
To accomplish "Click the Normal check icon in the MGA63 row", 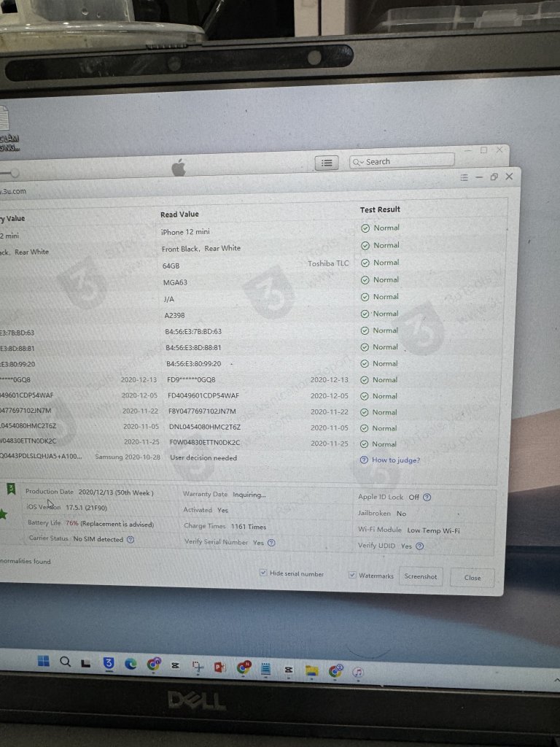I will [365, 280].
